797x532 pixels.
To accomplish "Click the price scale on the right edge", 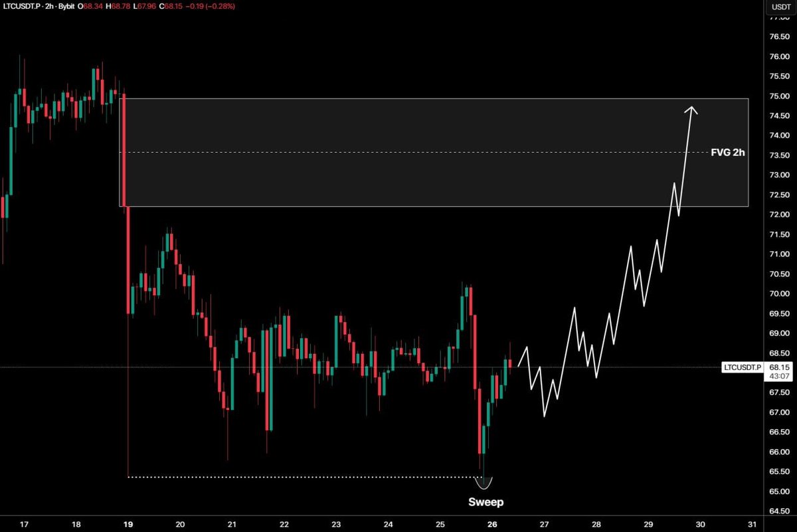I will [x=777, y=266].
